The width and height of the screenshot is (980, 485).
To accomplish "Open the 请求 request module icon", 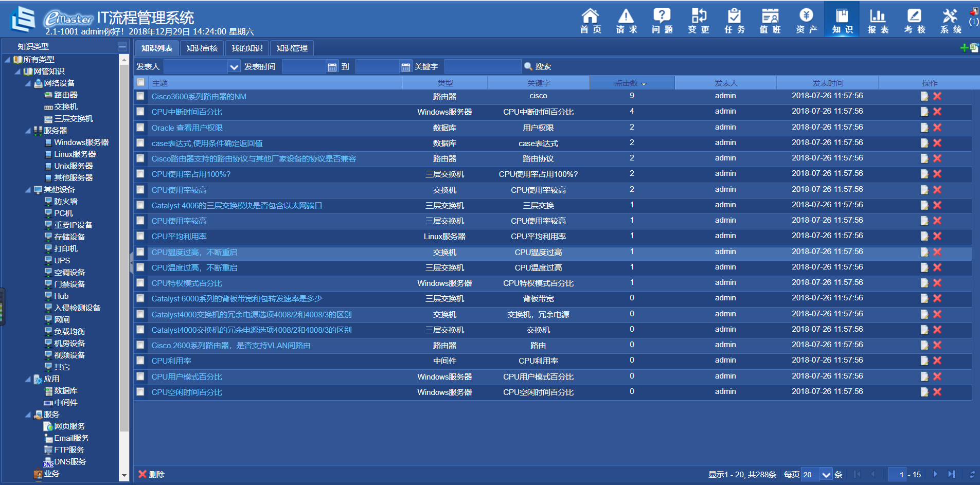I will coord(626,21).
